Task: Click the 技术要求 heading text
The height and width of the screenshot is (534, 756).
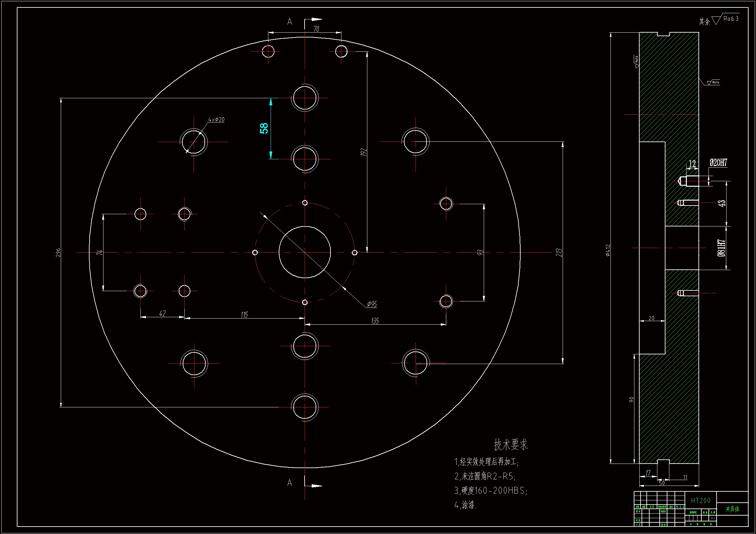Action: pos(510,445)
